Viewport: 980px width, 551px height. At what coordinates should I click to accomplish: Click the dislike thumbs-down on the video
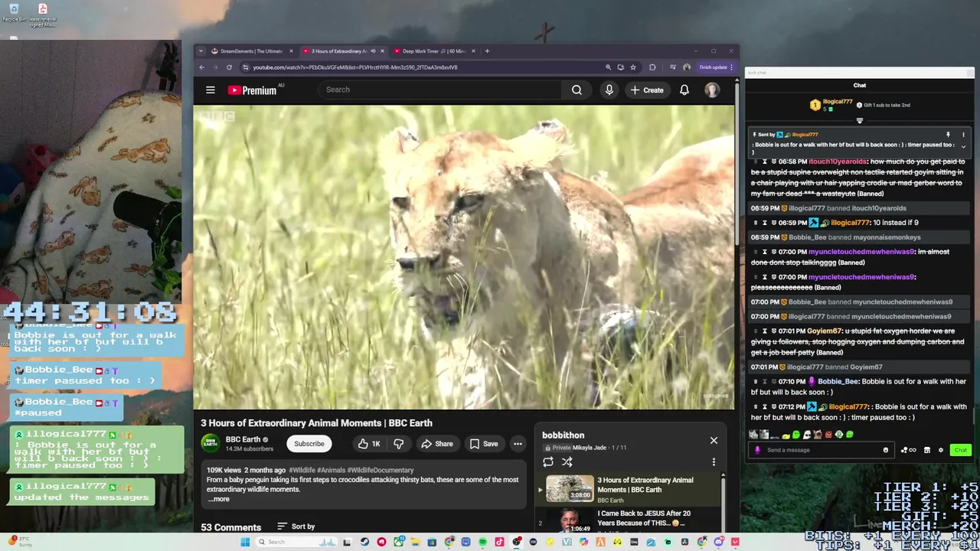399,444
